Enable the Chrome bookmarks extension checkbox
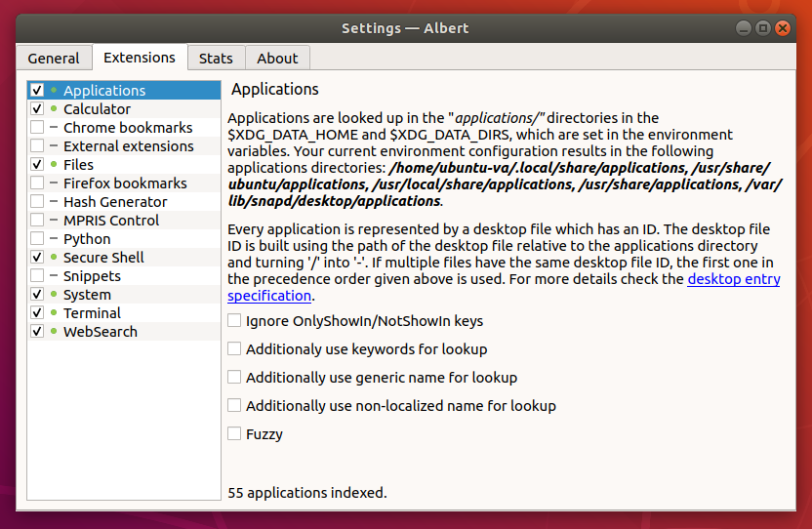812x529 pixels. (37, 128)
